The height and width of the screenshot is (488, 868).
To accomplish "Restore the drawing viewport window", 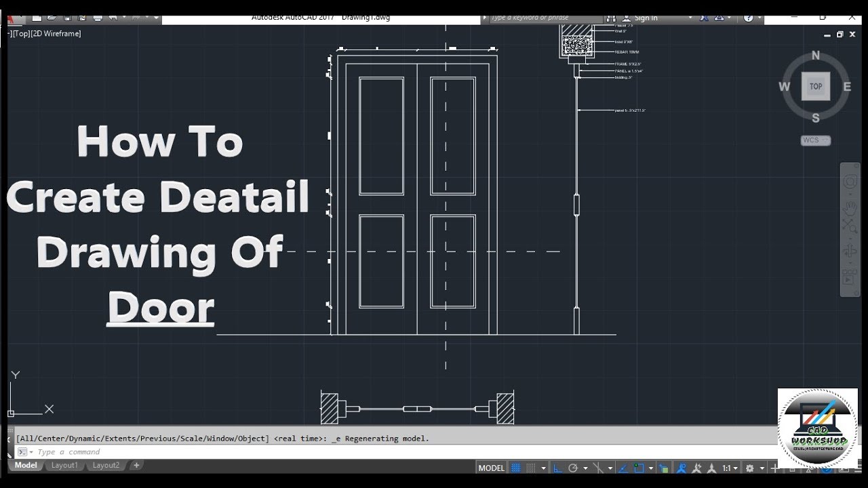I will tap(840, 34).
